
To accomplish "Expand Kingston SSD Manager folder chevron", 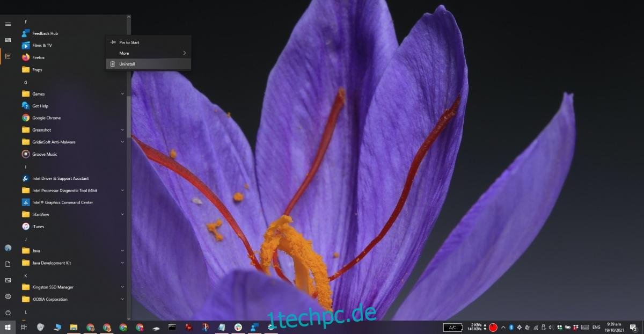I will pyautogui.click(x=122, y=287).
